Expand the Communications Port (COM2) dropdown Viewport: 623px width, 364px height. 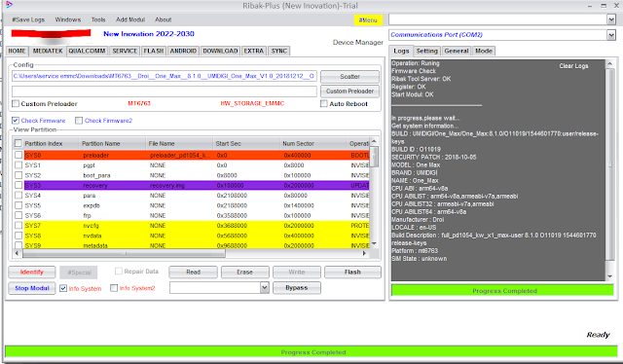611,35
